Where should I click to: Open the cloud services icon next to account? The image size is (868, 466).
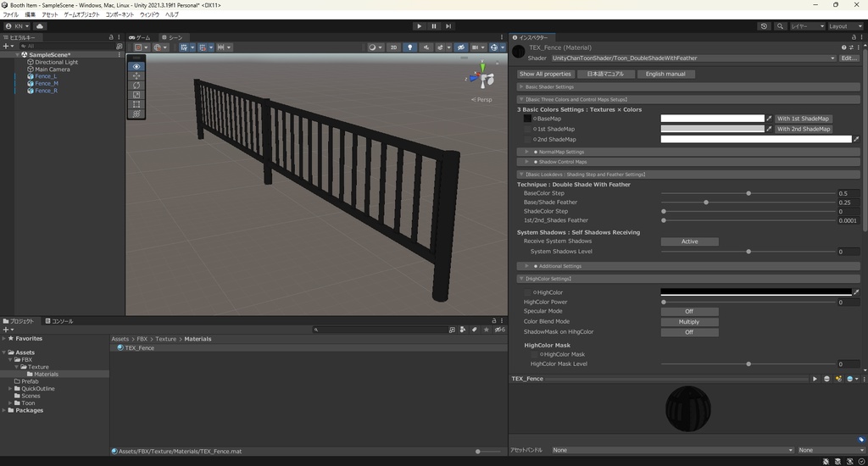[40, 26]
